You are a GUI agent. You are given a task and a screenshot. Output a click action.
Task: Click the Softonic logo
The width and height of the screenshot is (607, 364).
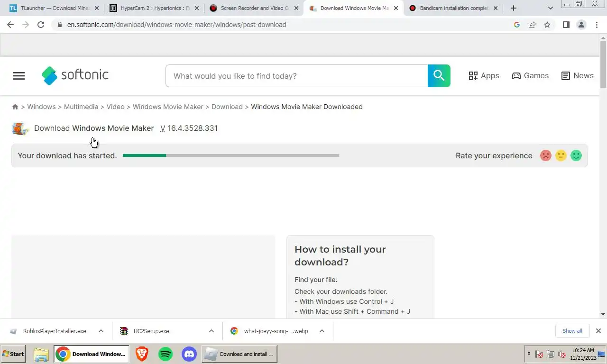coord(75,75)
